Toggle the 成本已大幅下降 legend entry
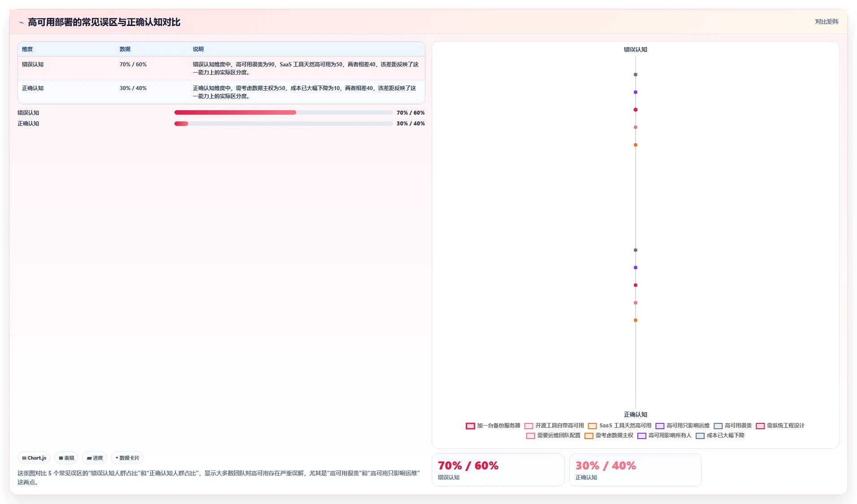Image resolution: width=857 pixels, height=504 pixels. click(720, 435)
